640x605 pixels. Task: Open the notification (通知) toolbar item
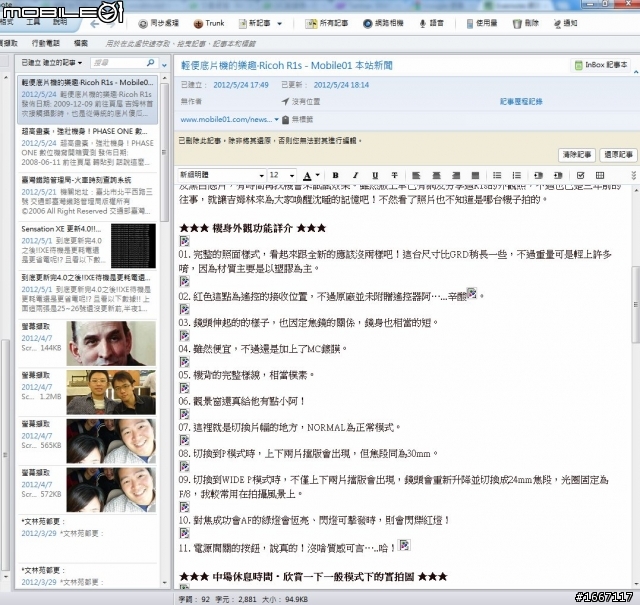tap(565, 23)
